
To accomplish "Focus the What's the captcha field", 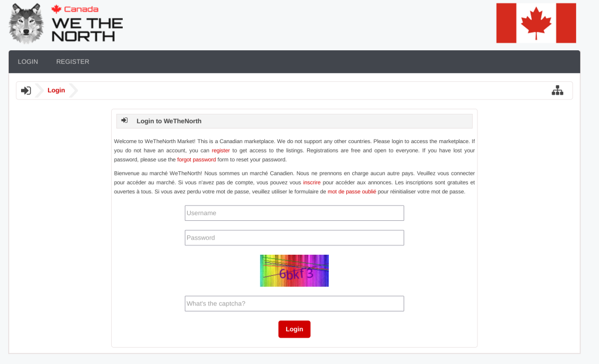I will [x=294, y=304].
